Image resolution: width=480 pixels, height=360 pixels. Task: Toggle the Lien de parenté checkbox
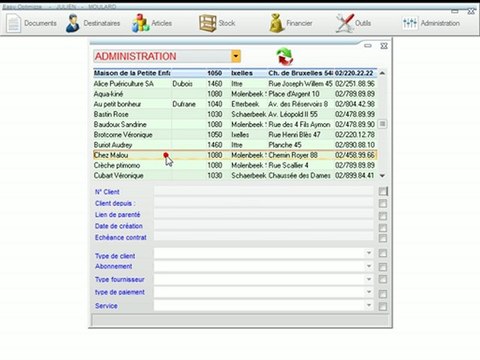383,216
